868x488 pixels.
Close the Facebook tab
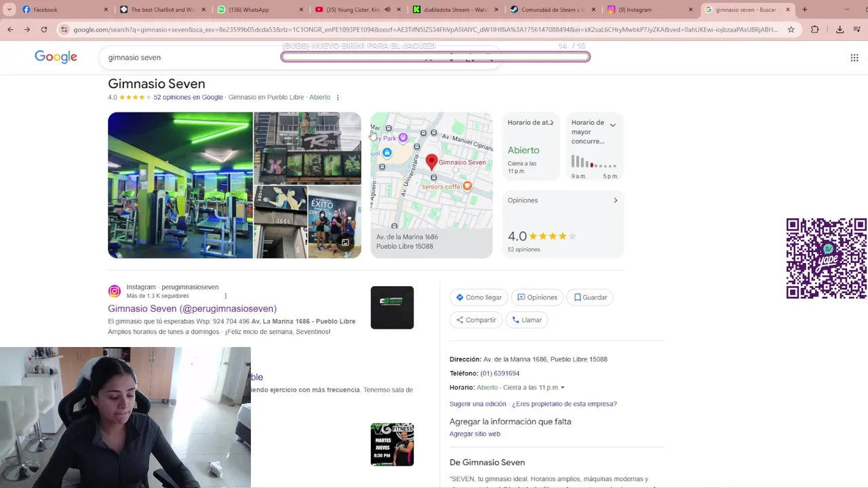click(106, 9)
